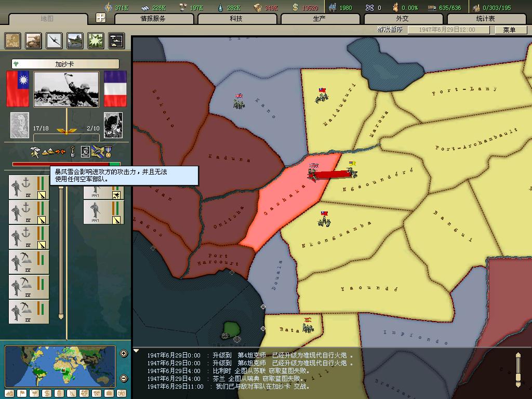This screenshot has height=399, width=532.
Task: Select third marine division with anchor
Action: click(x=29, y=237)
